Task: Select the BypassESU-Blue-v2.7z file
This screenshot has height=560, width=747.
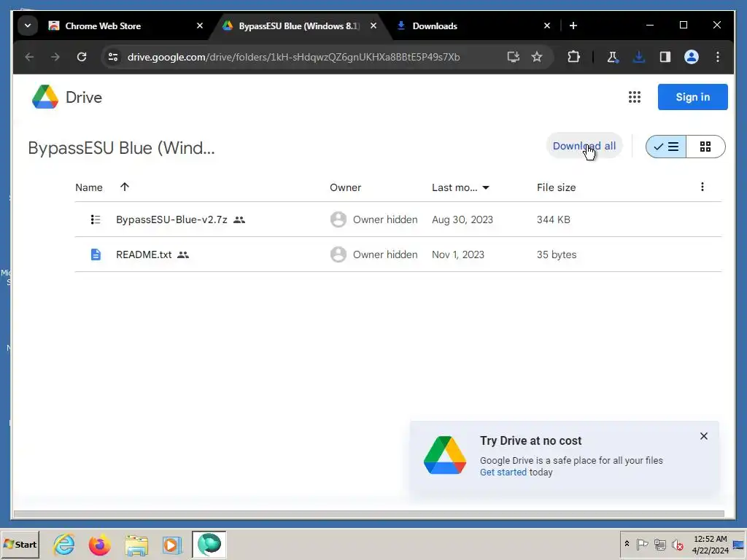Action: point(398,219)
